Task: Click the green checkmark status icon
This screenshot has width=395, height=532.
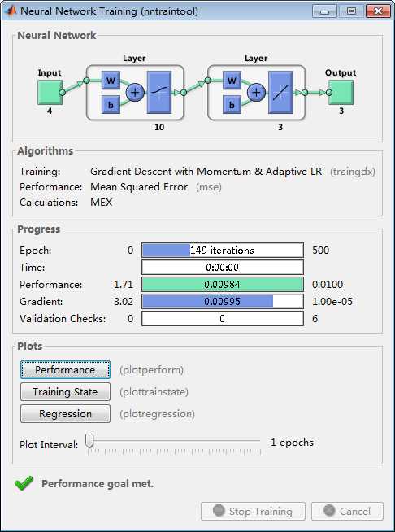Action: pyautogui.click(x=24, y=483)
